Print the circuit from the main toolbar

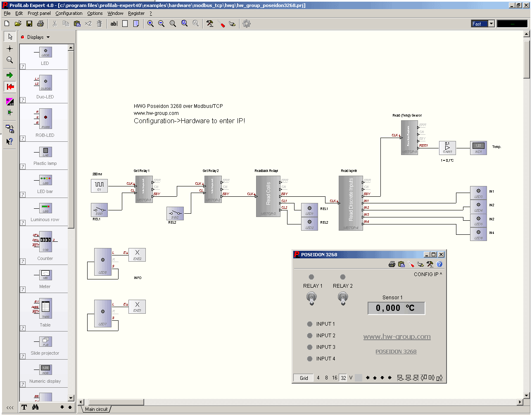tap(40, 24)
